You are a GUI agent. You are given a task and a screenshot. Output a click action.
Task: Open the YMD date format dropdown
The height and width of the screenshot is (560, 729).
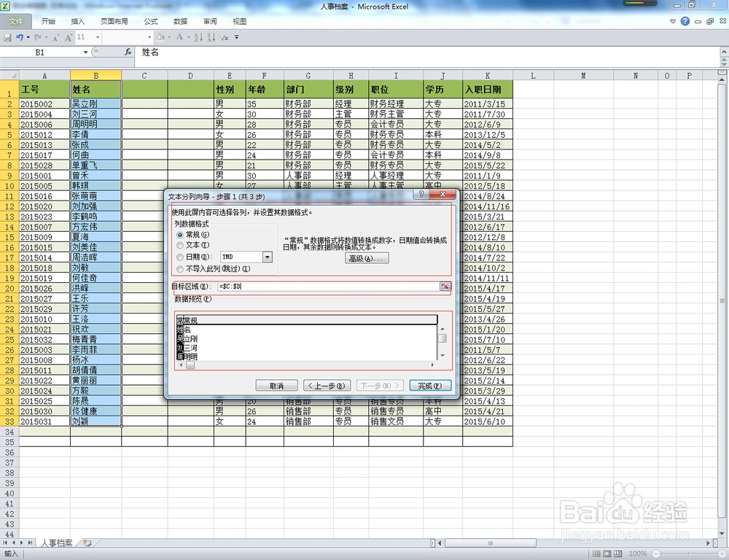(266, 257)
